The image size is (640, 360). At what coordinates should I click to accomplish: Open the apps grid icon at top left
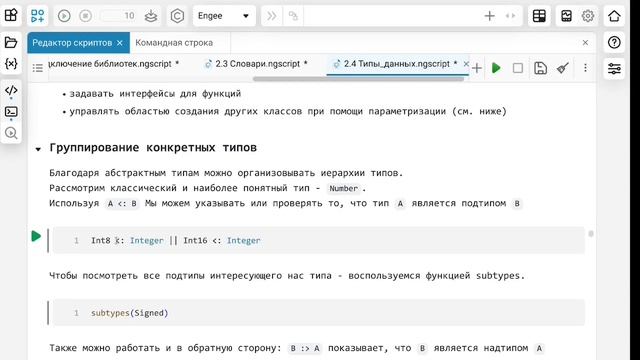point(11,16)
